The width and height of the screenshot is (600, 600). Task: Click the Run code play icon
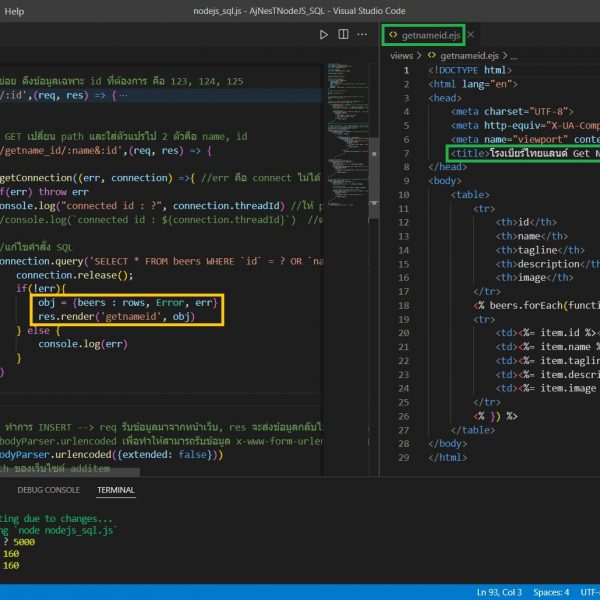click(323, 34)
